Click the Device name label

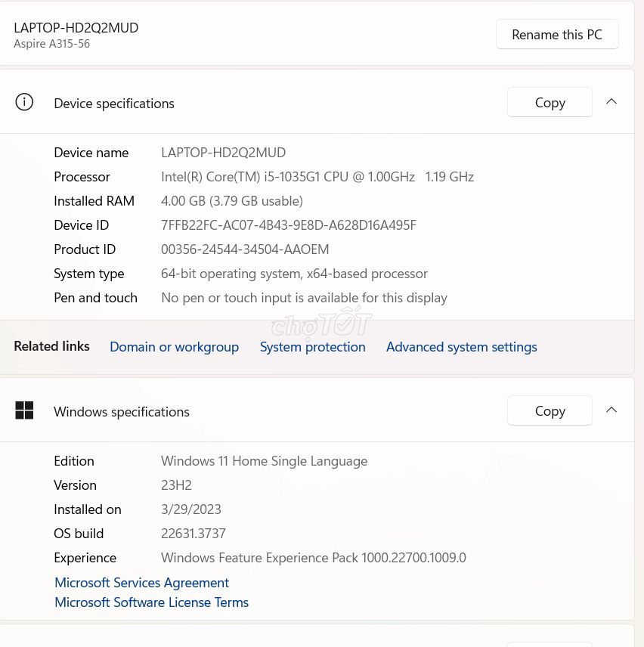91,153
